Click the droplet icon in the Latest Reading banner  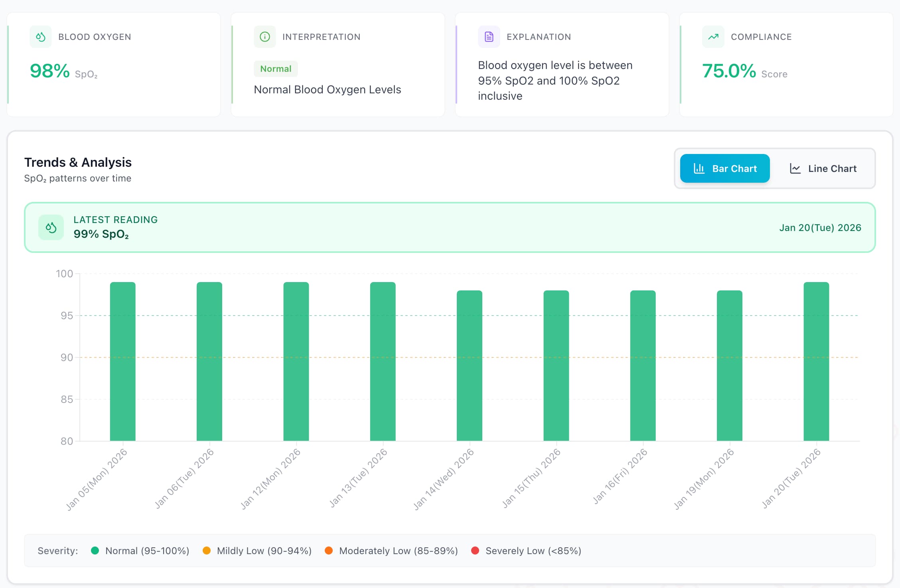51,227
